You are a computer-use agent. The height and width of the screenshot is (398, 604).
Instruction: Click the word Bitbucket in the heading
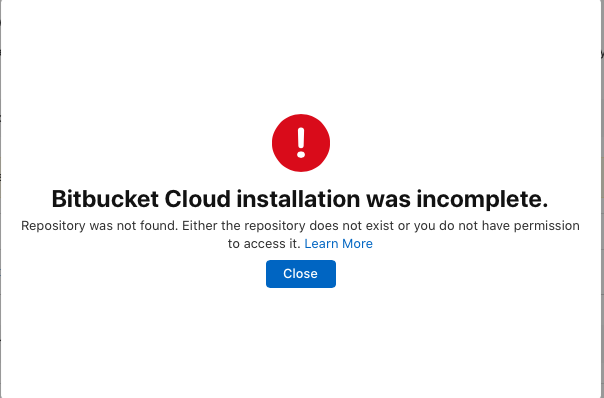click(105, 199)
